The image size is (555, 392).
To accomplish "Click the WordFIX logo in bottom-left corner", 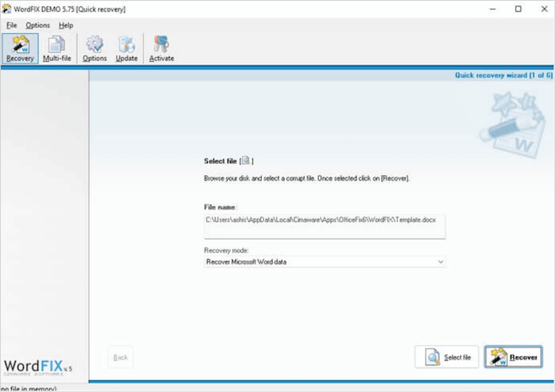I will click(37, 367).
